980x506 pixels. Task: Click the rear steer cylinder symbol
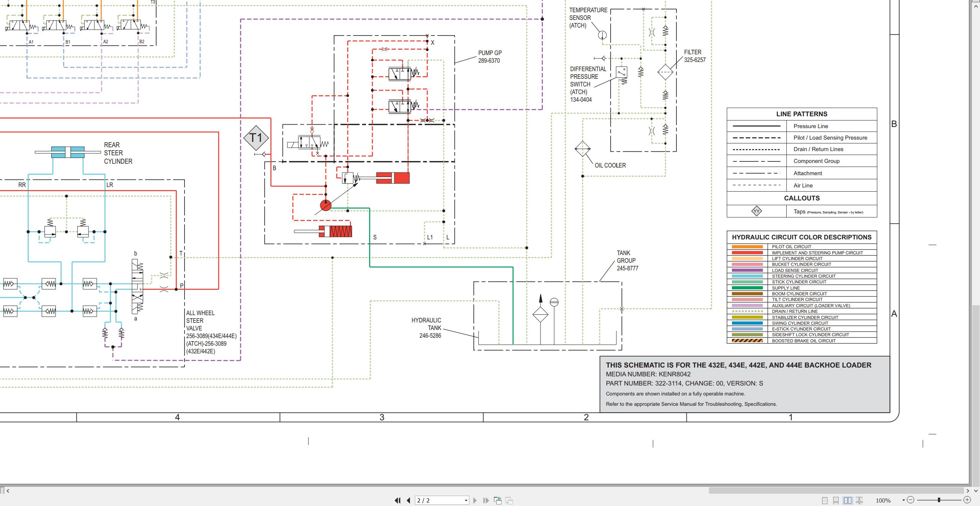(68, 152)
